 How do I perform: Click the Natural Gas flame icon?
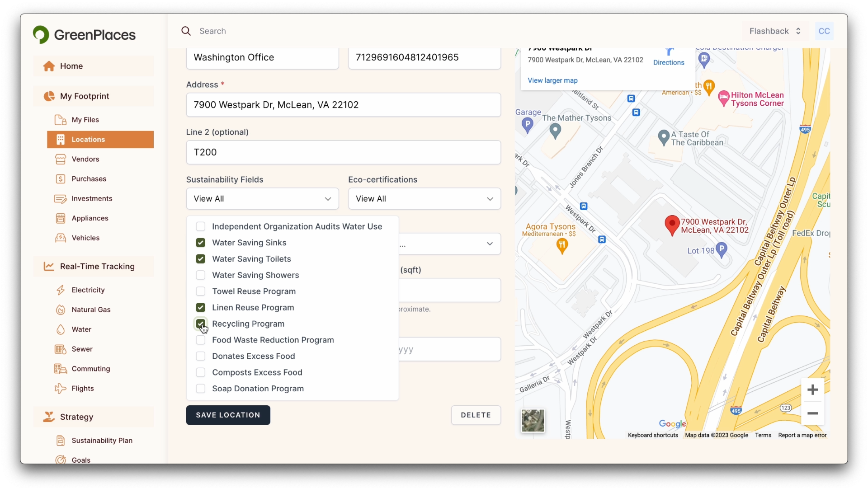[61, 310]
